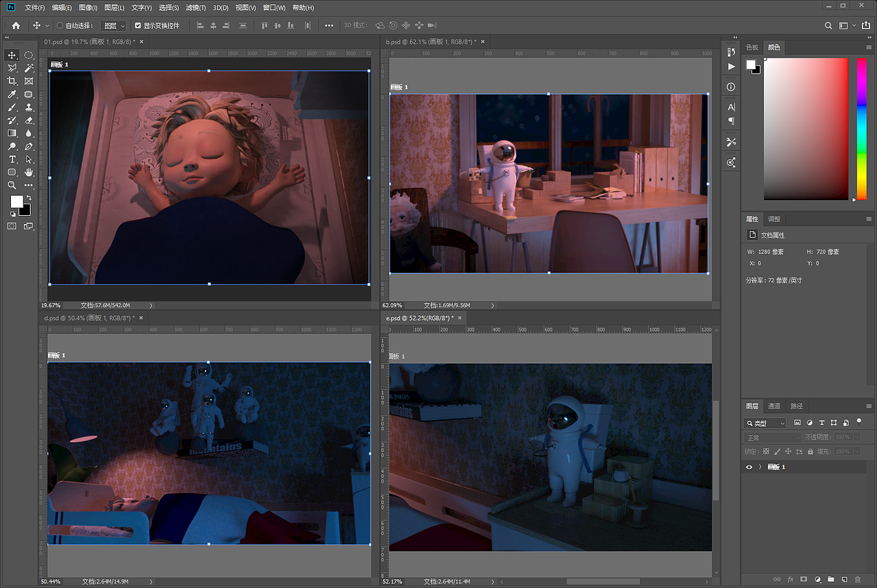Pick the Eyedropper tool
877x588 pixels.
pos(12,95)
